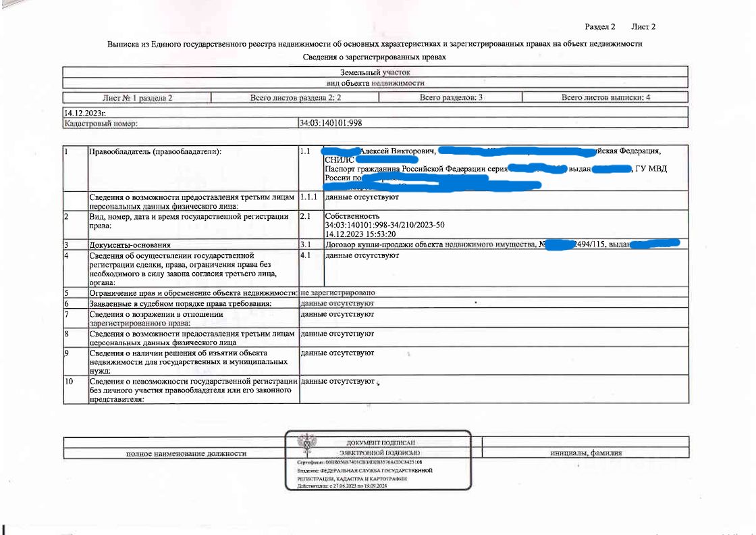Select the date "14.12.2023г."

point(85,113)
